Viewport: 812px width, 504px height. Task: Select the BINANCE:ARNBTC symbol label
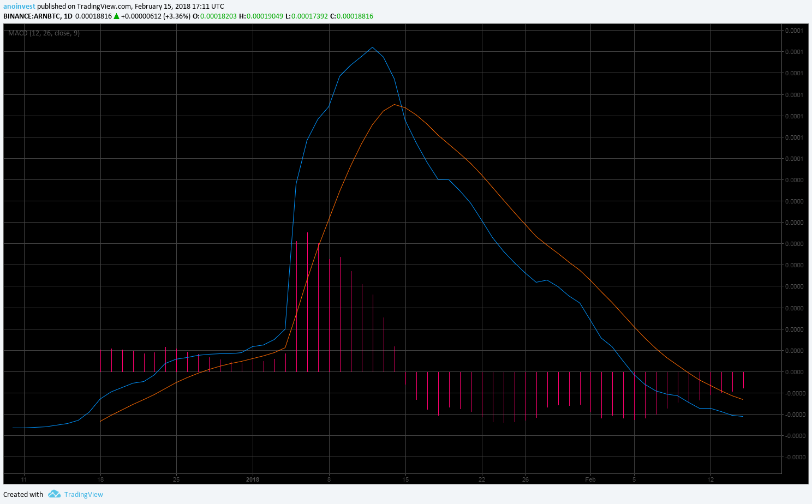coord(32,16)
